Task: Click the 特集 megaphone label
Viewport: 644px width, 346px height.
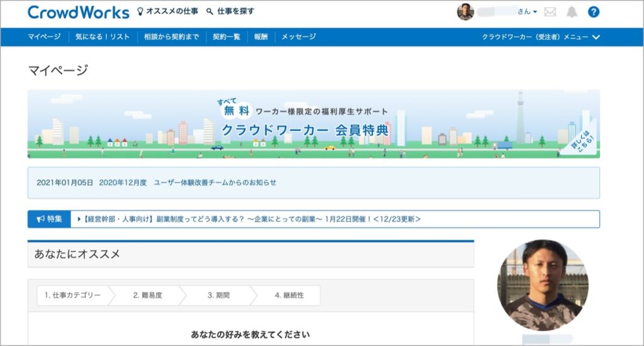Action: (x=49, y=219)
